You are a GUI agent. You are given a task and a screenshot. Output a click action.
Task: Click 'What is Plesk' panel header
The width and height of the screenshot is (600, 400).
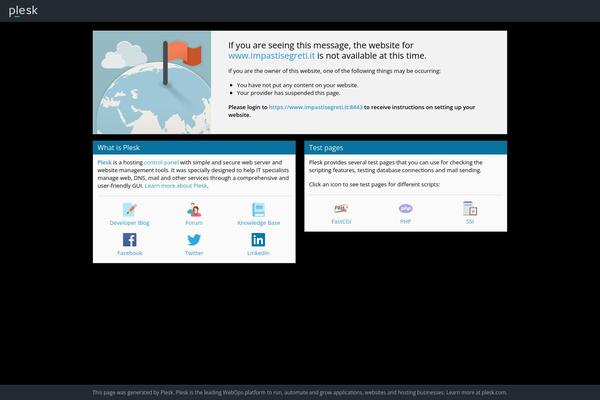coord(194,148)
